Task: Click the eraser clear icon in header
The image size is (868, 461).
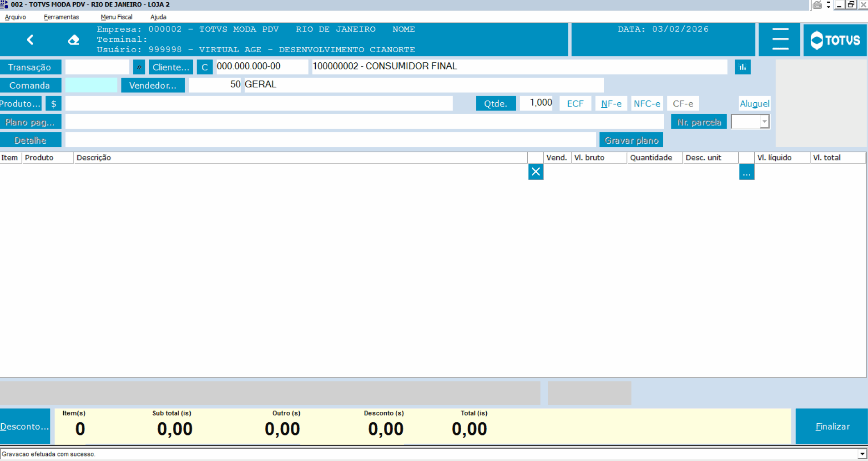Action: tap(73, 40)
